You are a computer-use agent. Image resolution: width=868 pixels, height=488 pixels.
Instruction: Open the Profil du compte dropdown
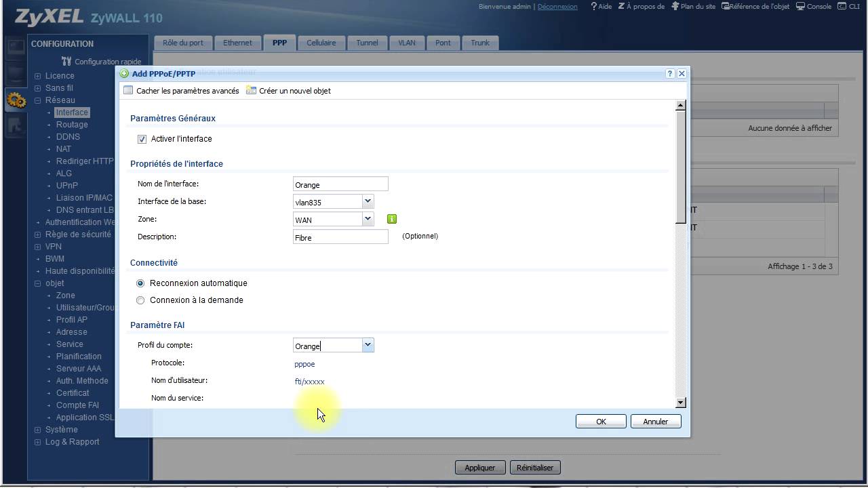[368, 345]
